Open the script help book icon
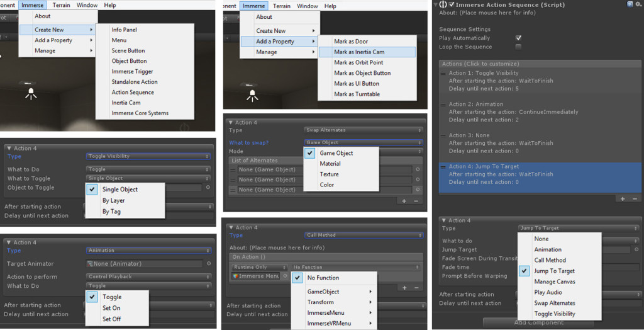Screen dimensions: 644x330 [x=630, y=4]
